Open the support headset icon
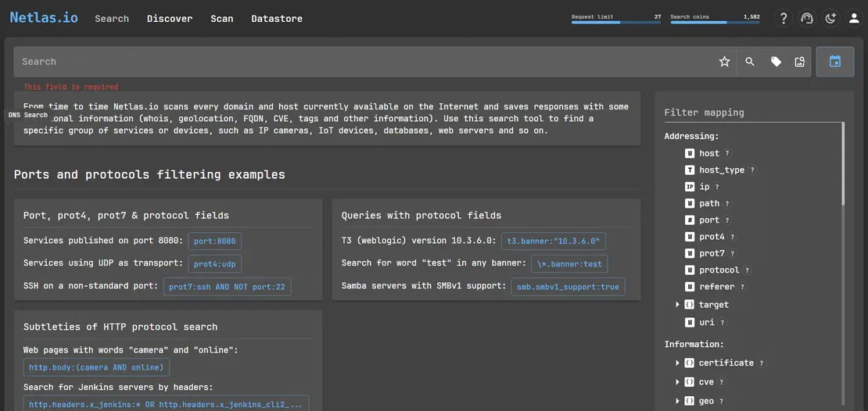The image size is (868, 411). [x=806, y=18]
